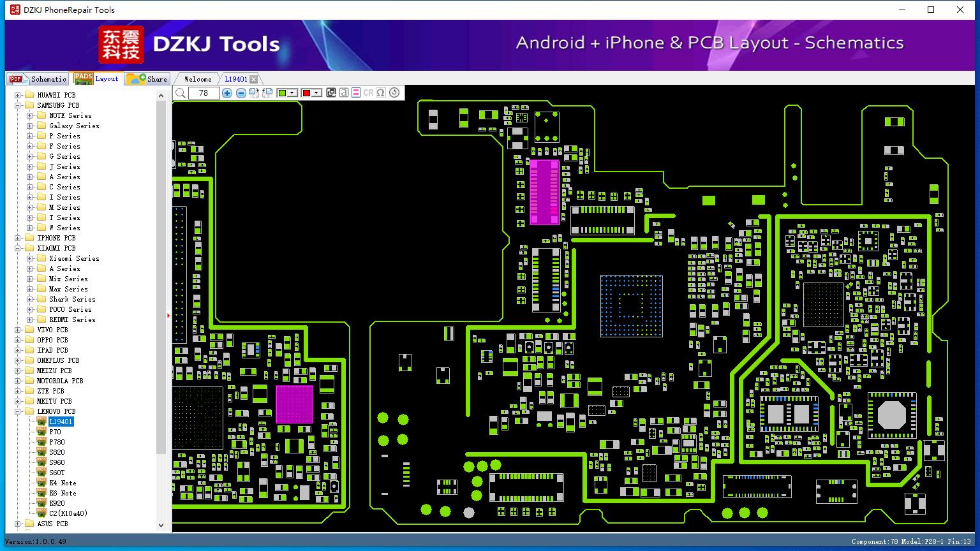The image size is (980, 551).
Task: Toggle the omega resistance icon
Action: pos(381,93)
